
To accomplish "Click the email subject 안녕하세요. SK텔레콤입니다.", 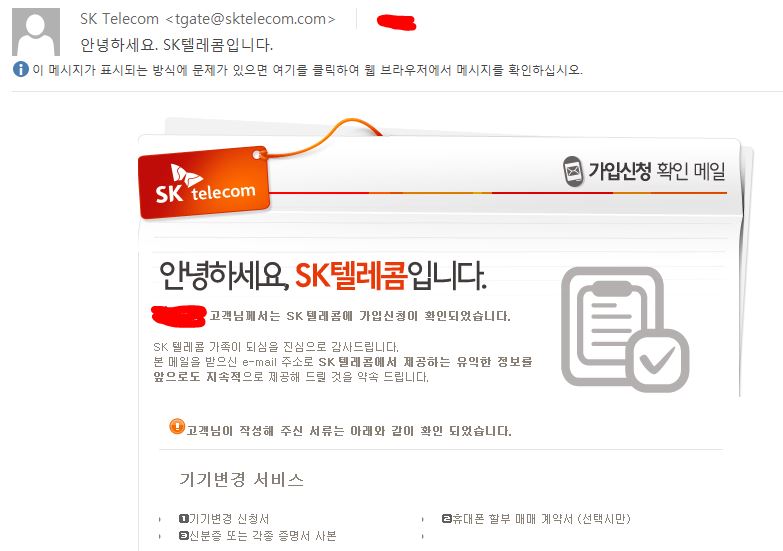I will click(176, 44).
